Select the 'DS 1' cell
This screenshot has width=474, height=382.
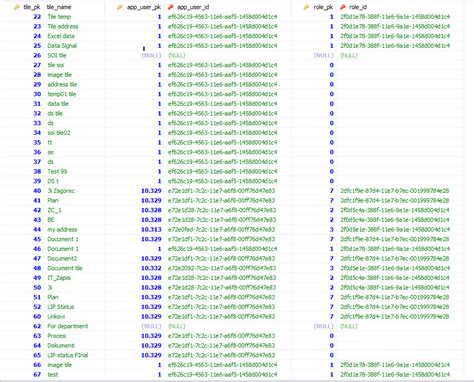[53, 181]
